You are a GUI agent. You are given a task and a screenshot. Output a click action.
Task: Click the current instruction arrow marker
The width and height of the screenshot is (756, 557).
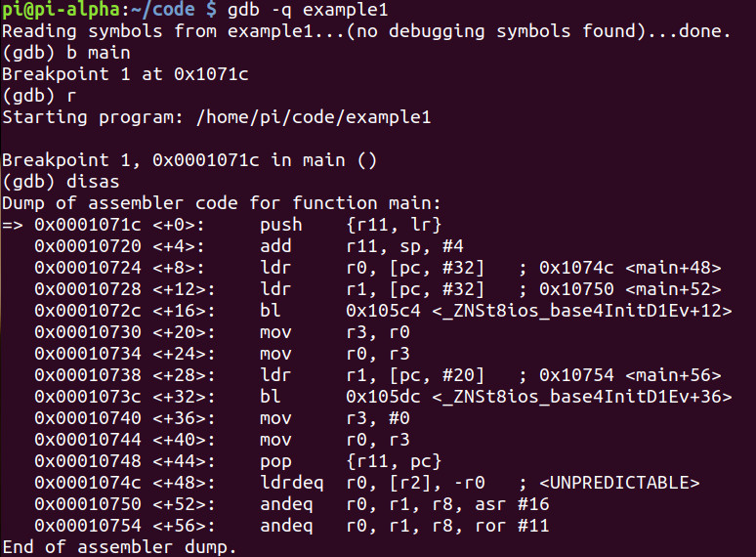[13, 225]
